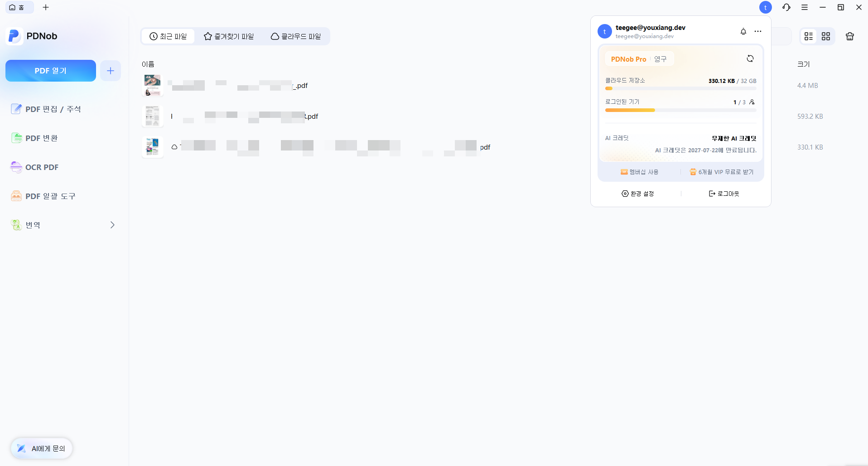Open the account avatar in the title bar
868x466 pixels.
point(766,7)
